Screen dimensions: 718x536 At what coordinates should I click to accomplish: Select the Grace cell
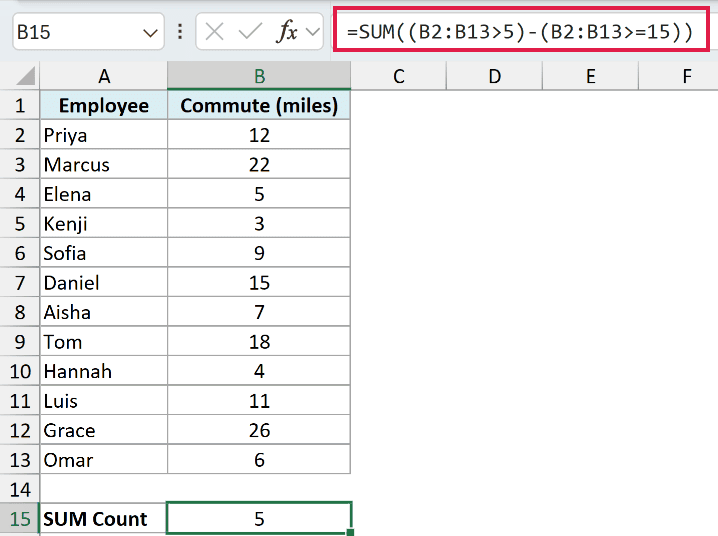click(104, 430)
